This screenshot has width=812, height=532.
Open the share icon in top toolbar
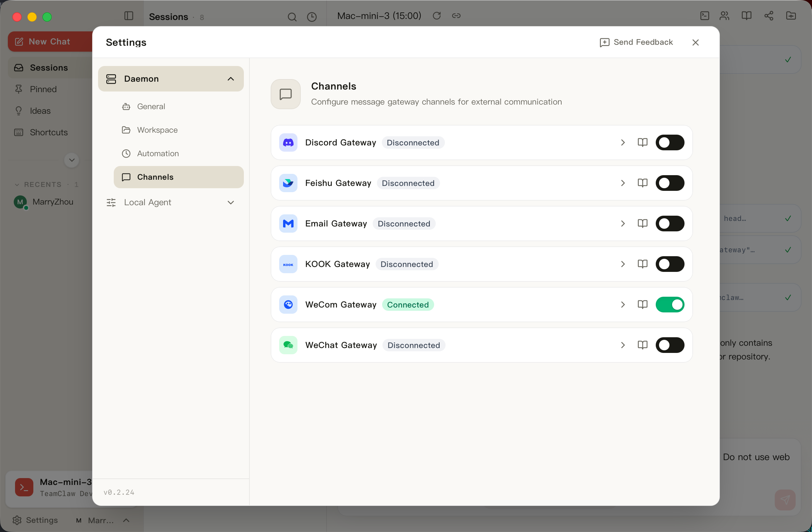point(769,16)
